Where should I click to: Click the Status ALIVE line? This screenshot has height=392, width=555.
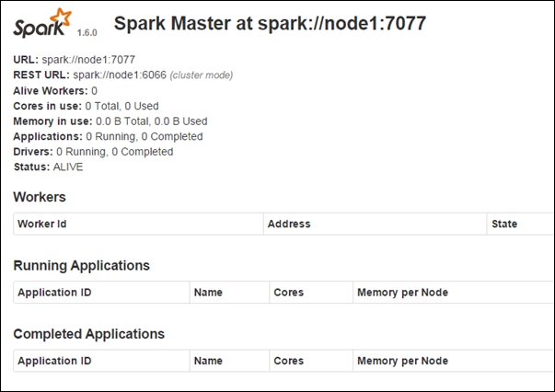pos(48,167)
